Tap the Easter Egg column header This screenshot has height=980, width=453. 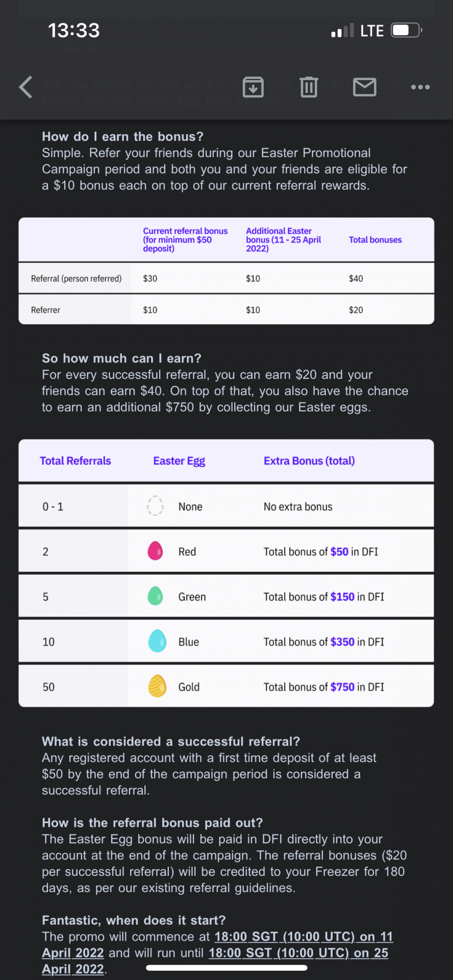[x=179, y=461]
